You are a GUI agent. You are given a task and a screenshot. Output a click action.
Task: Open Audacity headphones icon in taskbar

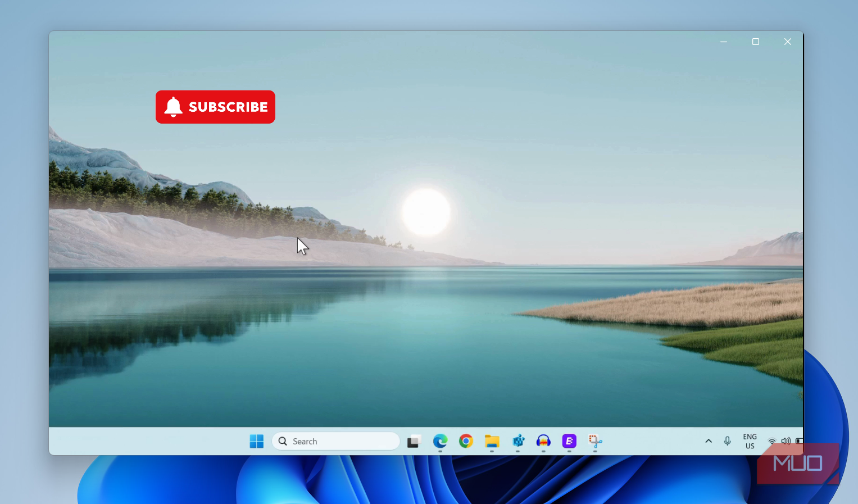point(543,442)
